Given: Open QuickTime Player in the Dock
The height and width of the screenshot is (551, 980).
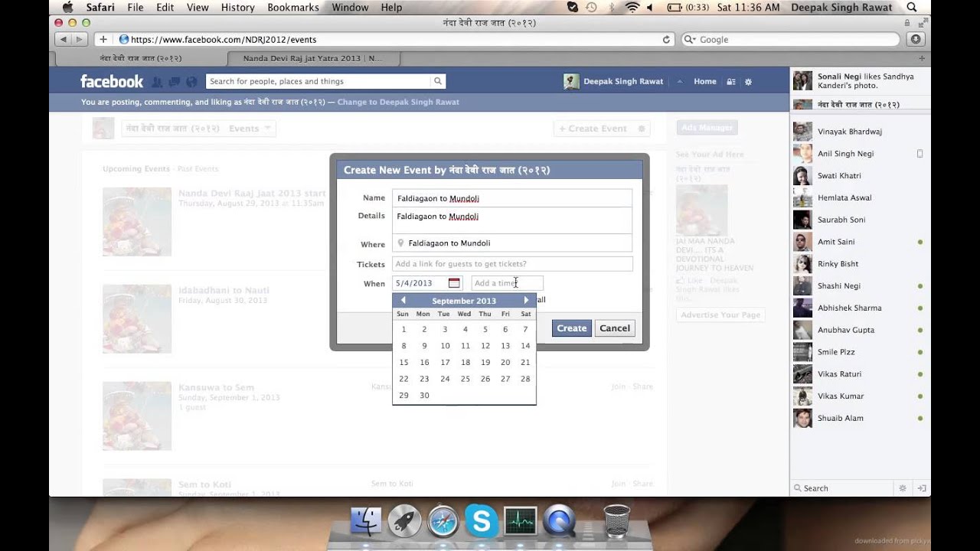Looking at the screenshot, I should [x=559, y=521].
